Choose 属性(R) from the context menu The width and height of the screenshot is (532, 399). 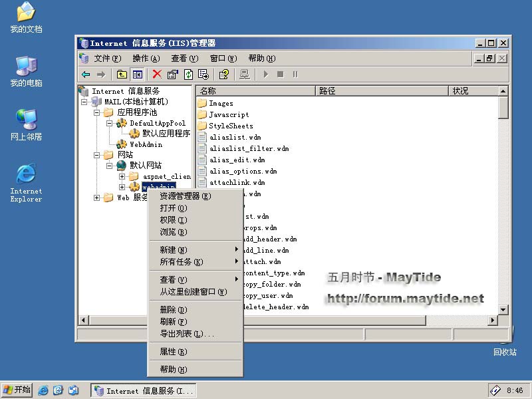pyautogui.click(x=173, y=352)
